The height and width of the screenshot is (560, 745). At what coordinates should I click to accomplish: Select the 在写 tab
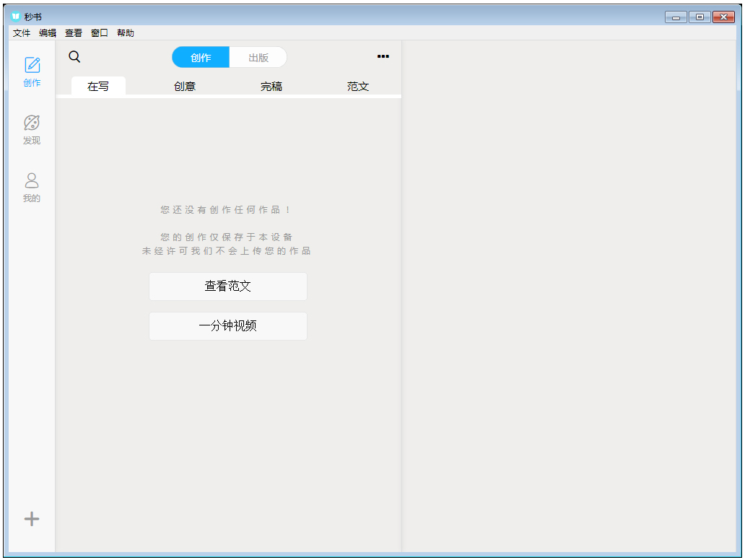(x=98, y=86)
